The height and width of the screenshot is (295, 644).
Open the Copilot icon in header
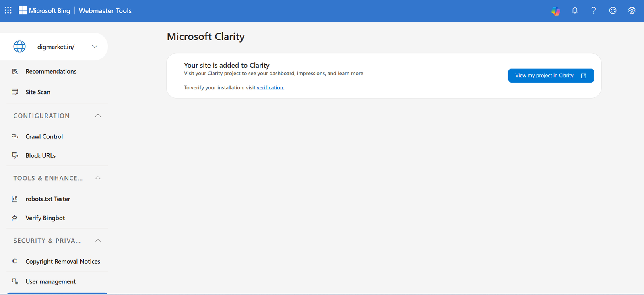pos(556,11)
